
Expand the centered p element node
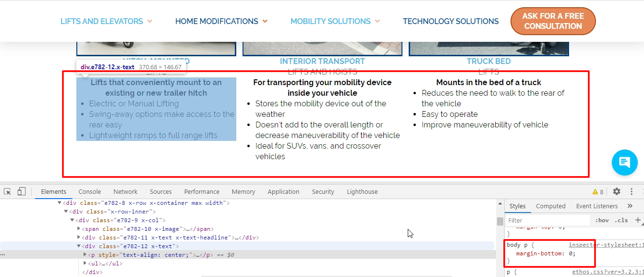coord(85,255)
